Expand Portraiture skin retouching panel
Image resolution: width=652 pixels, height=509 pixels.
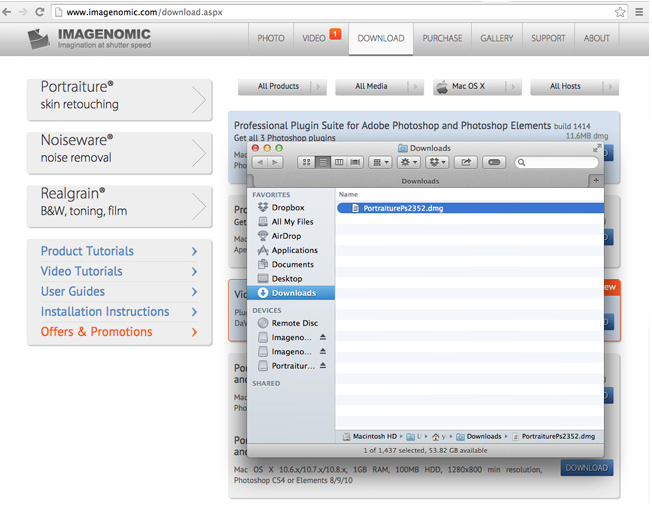click(x=119, y=100)
